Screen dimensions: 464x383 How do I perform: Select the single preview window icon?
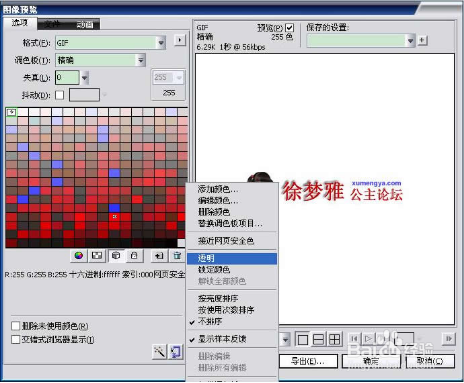pos(303,340)
